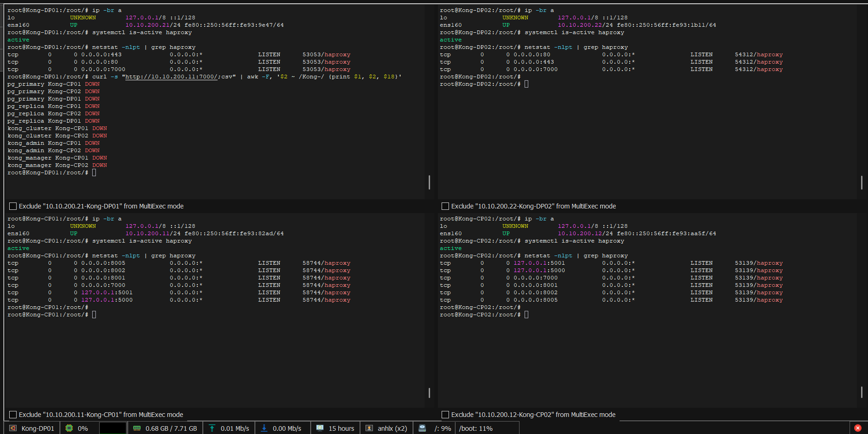Click the '/boot: 11%' disk text
Image resolution: width=868 pixels, height=434 pixels.
click(476, 428)
